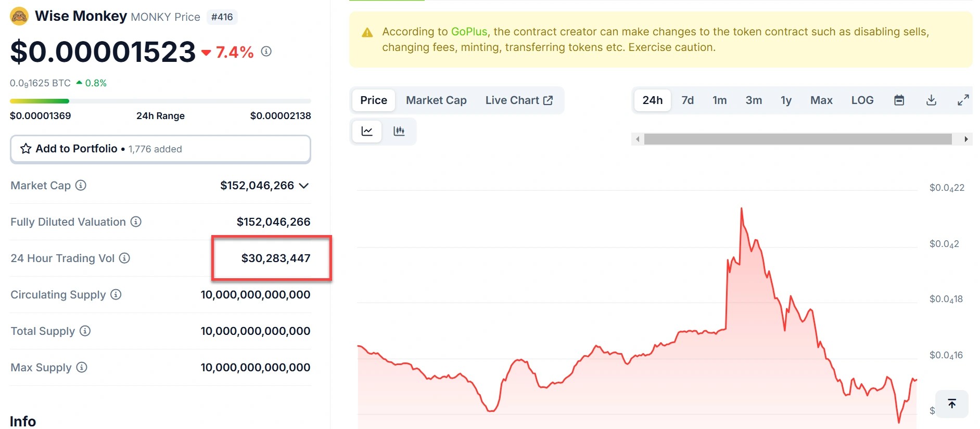Toggle the LOG scale option
Screen dimensions: 980x429
pos(862,100)
